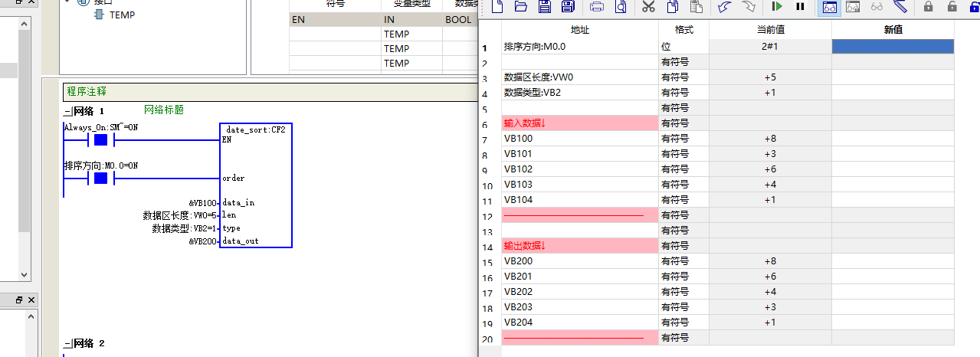Click format cell 位 in row 1

pos(683,47)
